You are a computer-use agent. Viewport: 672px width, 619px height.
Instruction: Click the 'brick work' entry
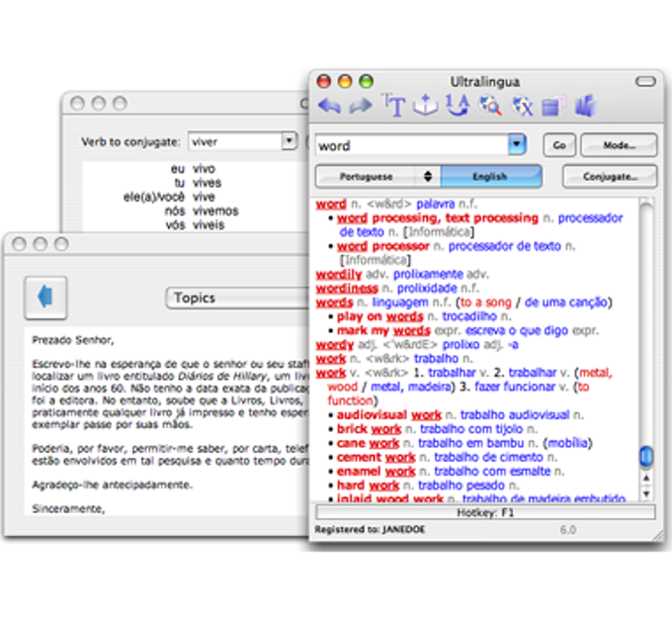click(369, 429)
